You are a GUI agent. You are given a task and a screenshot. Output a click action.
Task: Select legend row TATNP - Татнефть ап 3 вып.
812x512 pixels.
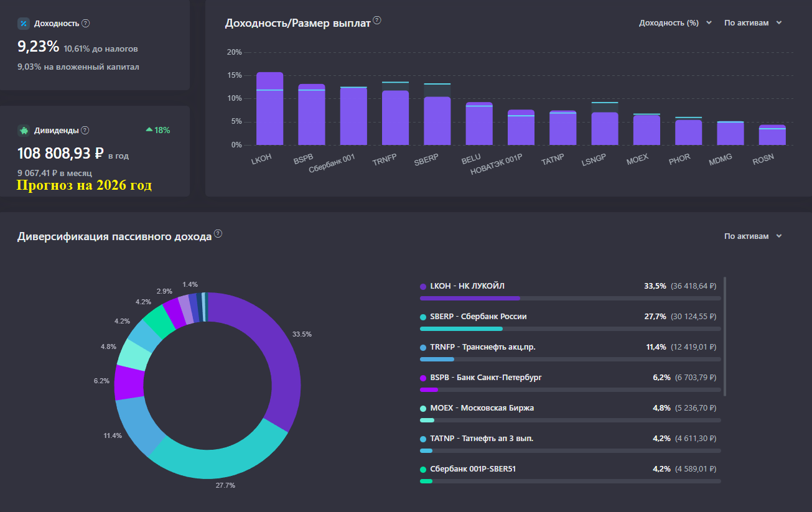(571, 442)
